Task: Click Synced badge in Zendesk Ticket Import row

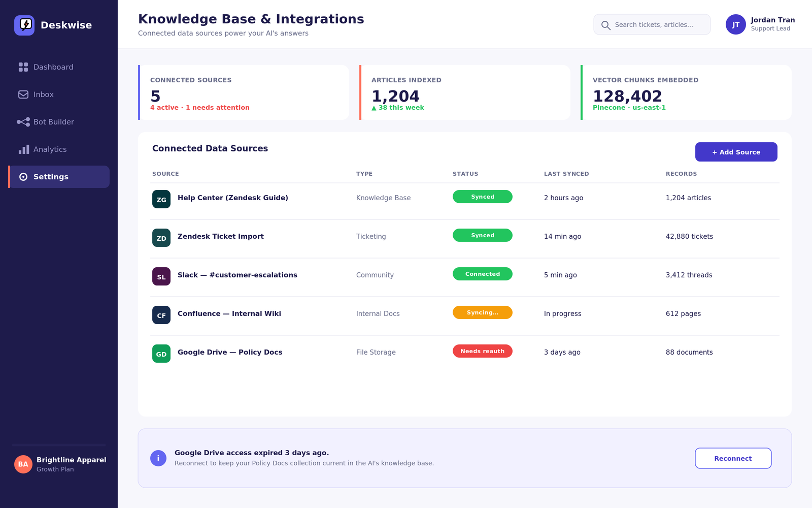Action: click(x=483, y=235)
